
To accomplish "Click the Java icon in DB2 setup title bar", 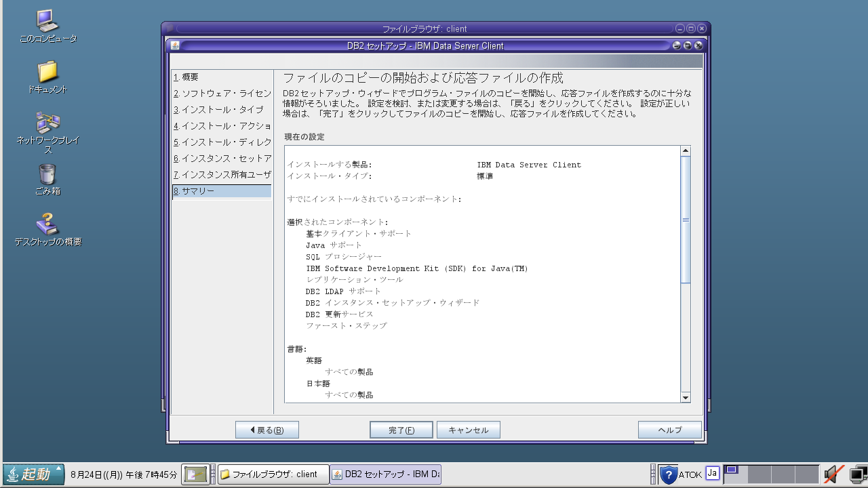I will [175, 45].
